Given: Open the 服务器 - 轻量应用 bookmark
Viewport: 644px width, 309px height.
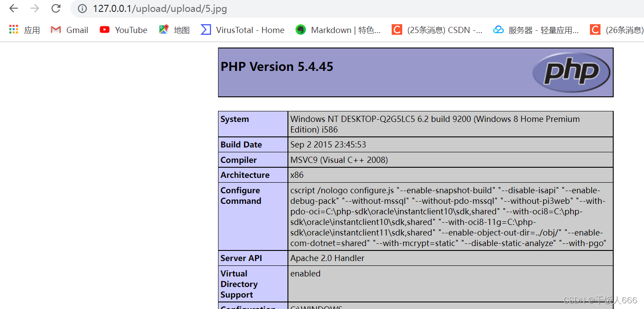Looking at the screenshot, I should coord(536,30).
